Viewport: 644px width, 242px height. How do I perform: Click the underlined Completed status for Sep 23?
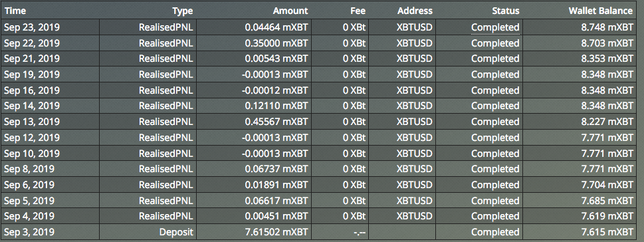[495, 27]
